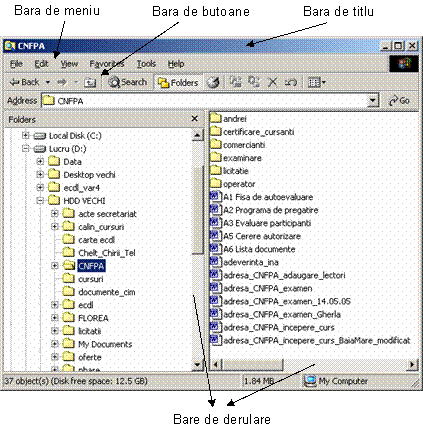
Task: Click the Forward arrow icon
Action: pyautogui.click(x=62, y=82)
